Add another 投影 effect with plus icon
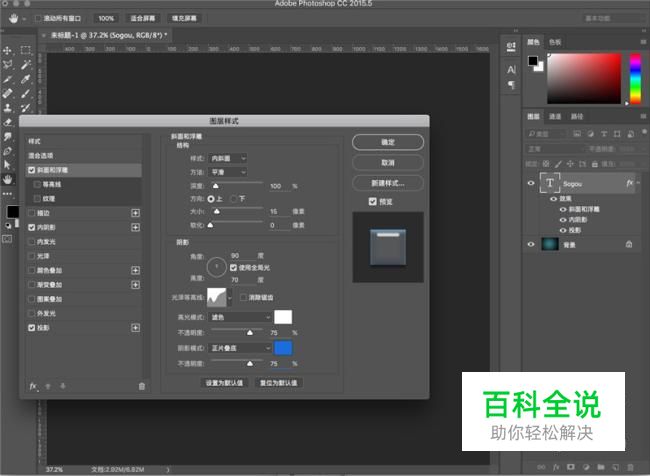The image size is (650, 476). click(x=135, y=328)
